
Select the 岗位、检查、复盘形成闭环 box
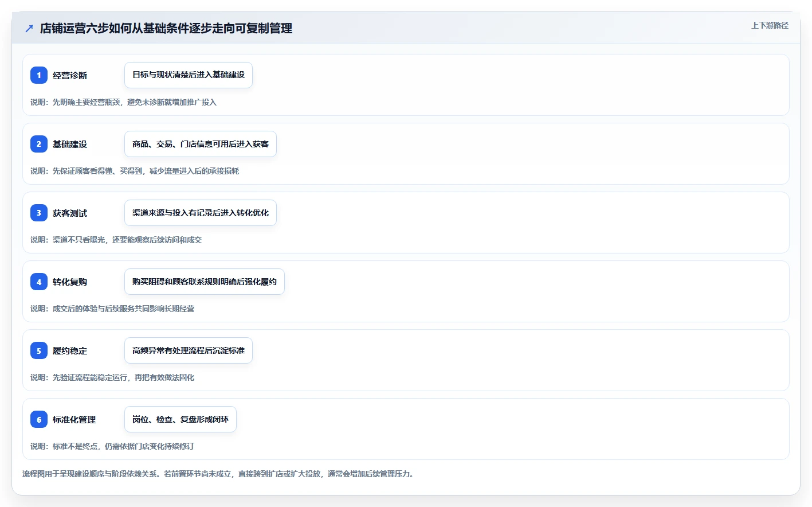(181, 419)
